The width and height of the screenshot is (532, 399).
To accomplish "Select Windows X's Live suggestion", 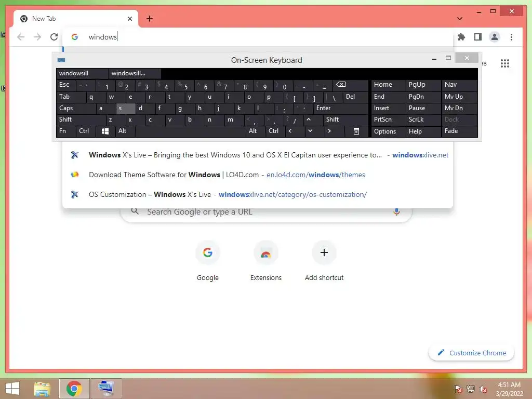I will click(x=258, y=155).
